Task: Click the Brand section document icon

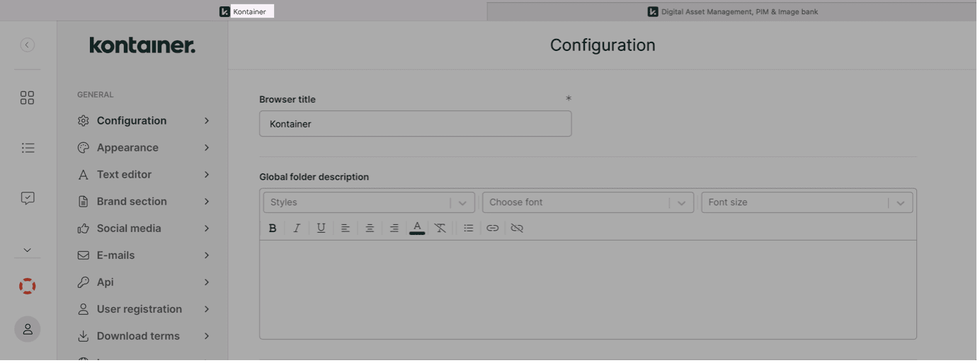Action: pos(84,202)
